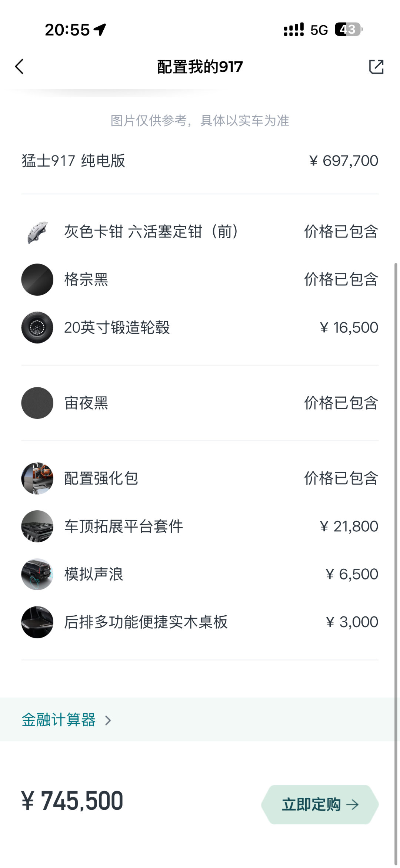Tap the back arrow icon
The image size is (400, 868).
[x=20, y=67]
